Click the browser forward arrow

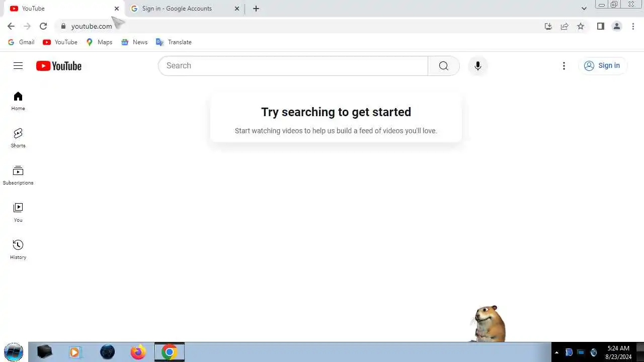[x=27, y=26]
